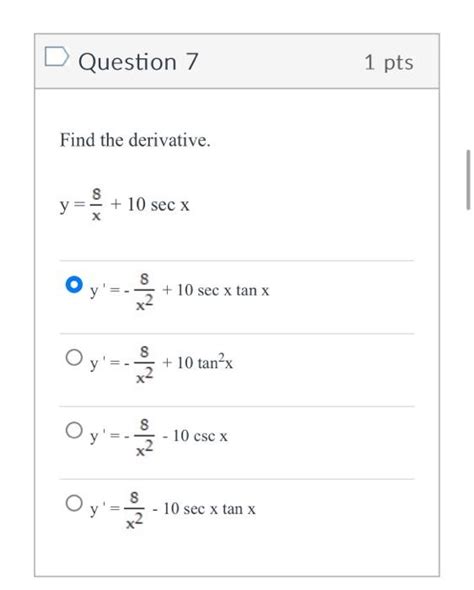This screenshot has height=590, width=474.
Task: Click the '1 pts' label
Action: (389, 62)
